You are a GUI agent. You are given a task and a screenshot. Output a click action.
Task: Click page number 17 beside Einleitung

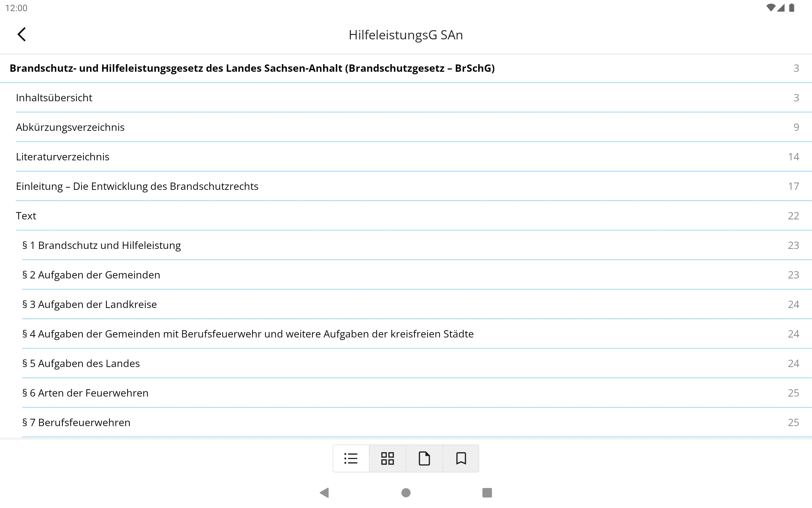[794, 186]
